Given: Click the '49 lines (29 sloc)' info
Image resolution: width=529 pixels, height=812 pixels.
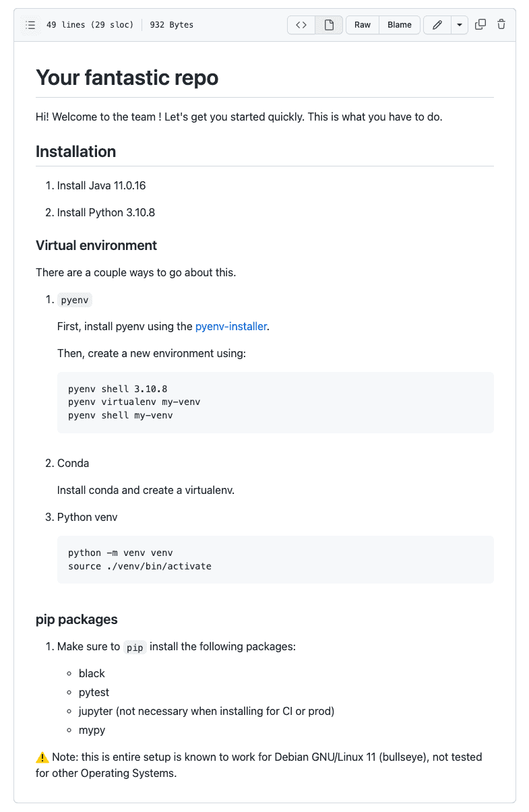Looking at the screenshot, I should click(90, 25).
